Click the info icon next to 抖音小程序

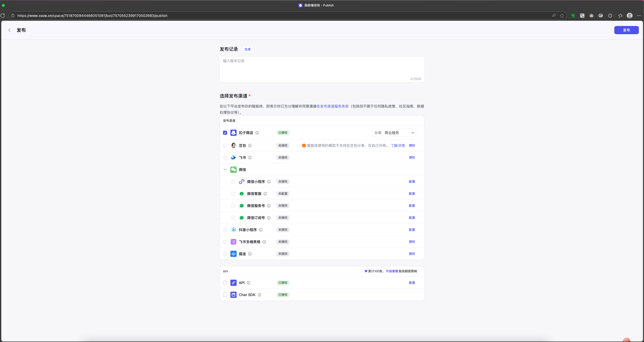[x=261, y=230]
